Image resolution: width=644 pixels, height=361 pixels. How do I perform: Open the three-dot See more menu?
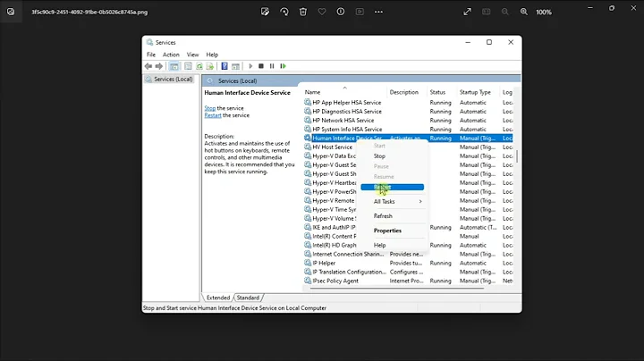[378, 12]
